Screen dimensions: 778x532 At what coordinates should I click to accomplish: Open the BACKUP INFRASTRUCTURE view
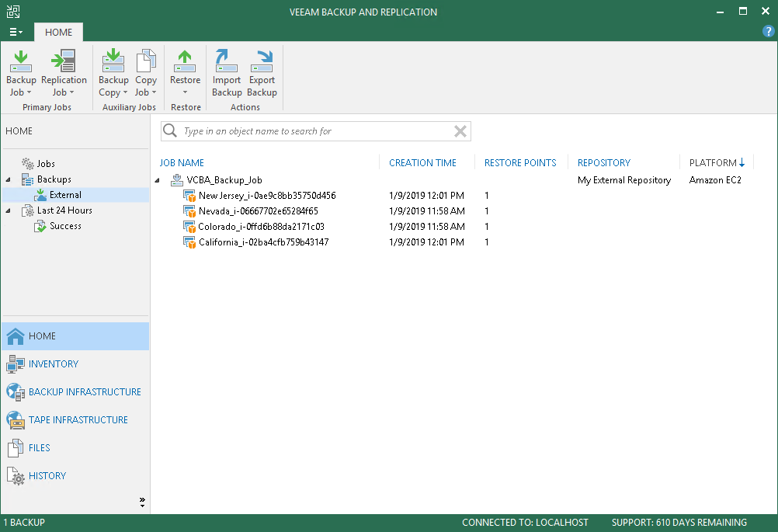pos(75,392)
